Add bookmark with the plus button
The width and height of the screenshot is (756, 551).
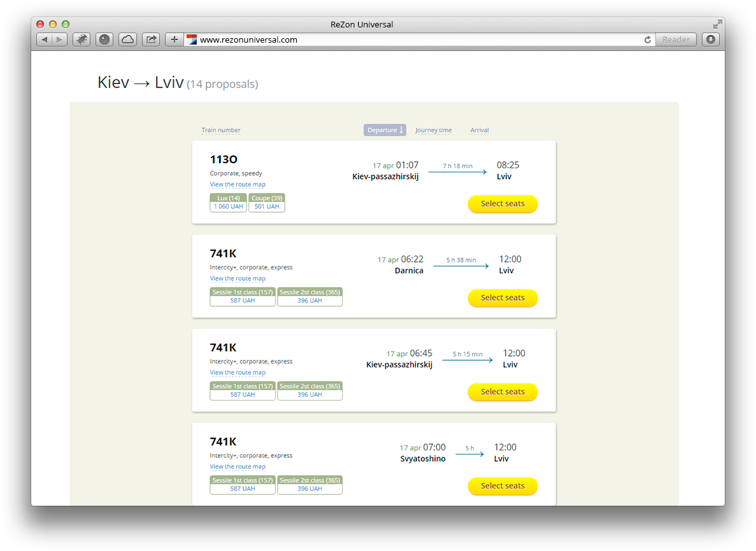tap(174, 39)
